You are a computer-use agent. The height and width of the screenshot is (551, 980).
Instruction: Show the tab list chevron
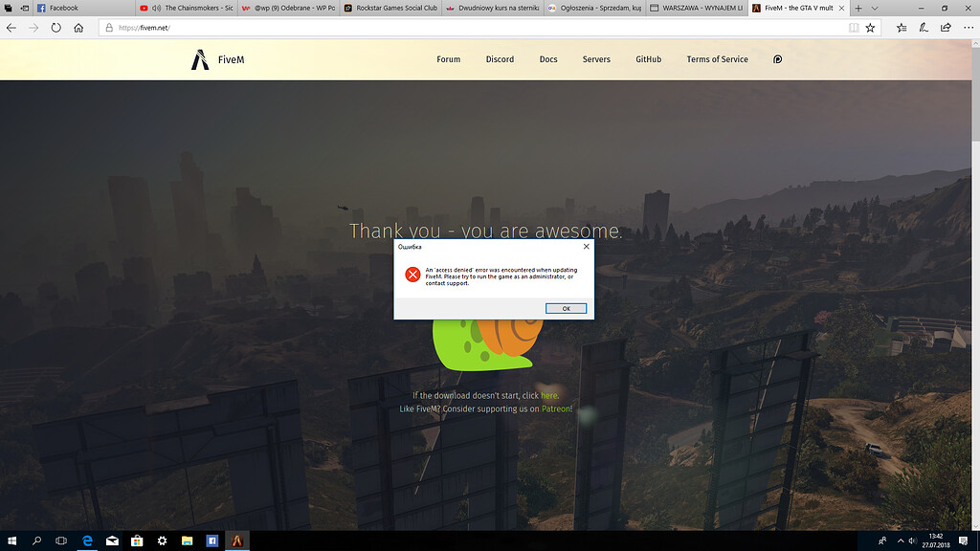[875, 8]
